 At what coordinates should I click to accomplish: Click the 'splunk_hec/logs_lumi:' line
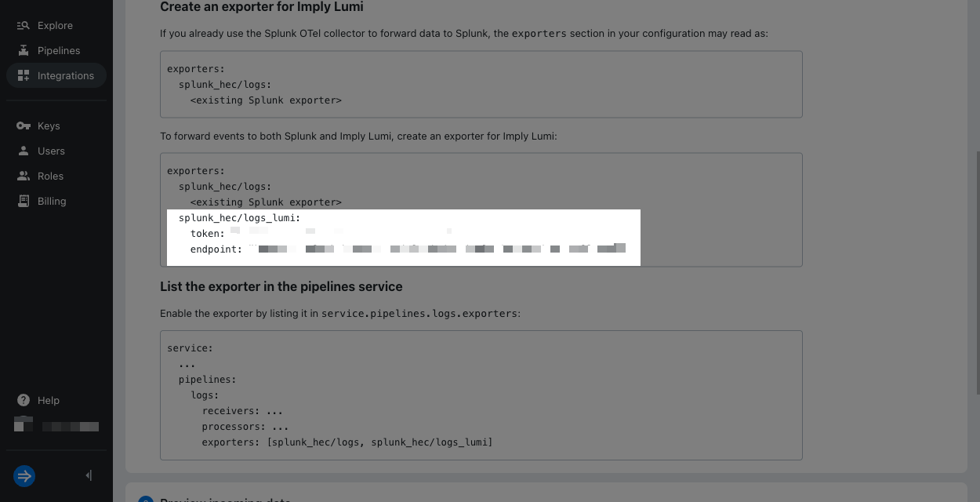pyautogui.click(x=239, y=218)
